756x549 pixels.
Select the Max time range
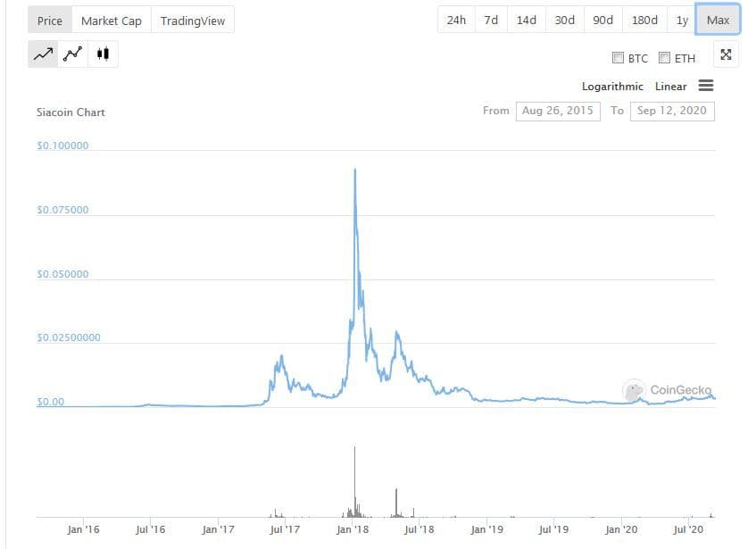pos(718,20)
